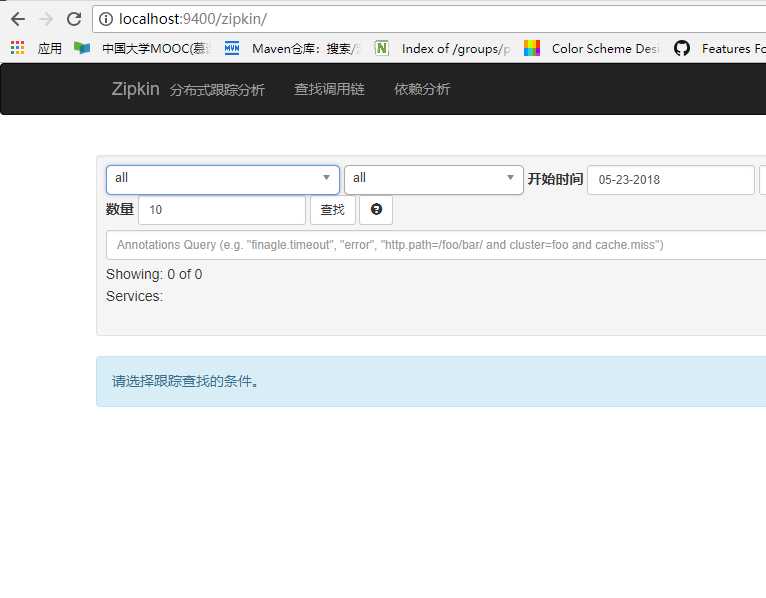Click the browser forward arrow
766x598 pixels.
point(46,19)
